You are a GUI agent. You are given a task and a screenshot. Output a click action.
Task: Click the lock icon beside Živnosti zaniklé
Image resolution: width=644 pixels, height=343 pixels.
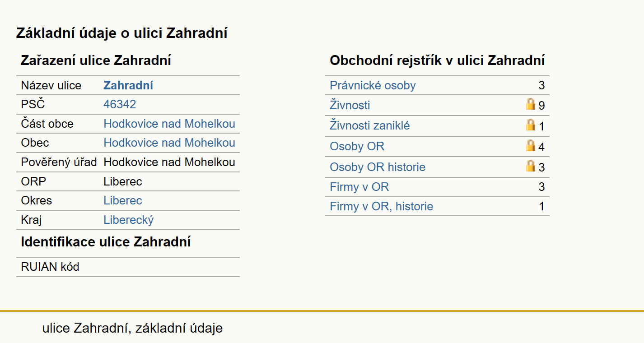point(531,125)
